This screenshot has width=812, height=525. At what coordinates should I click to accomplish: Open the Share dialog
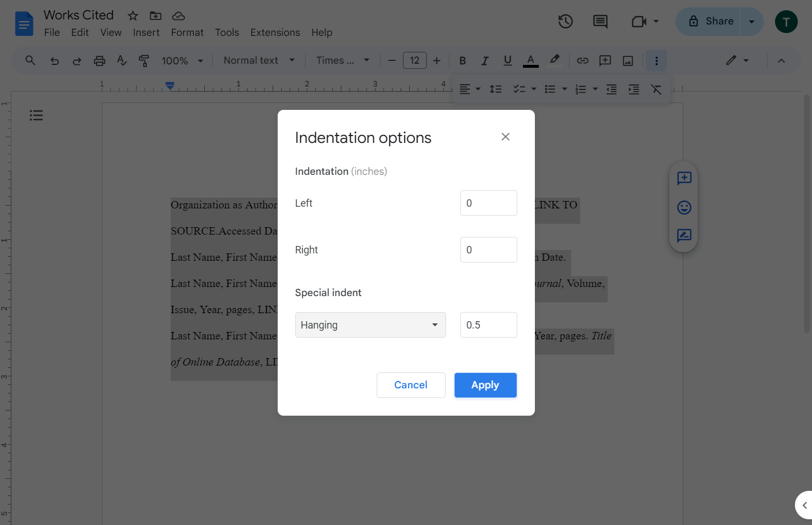point(708,22)
